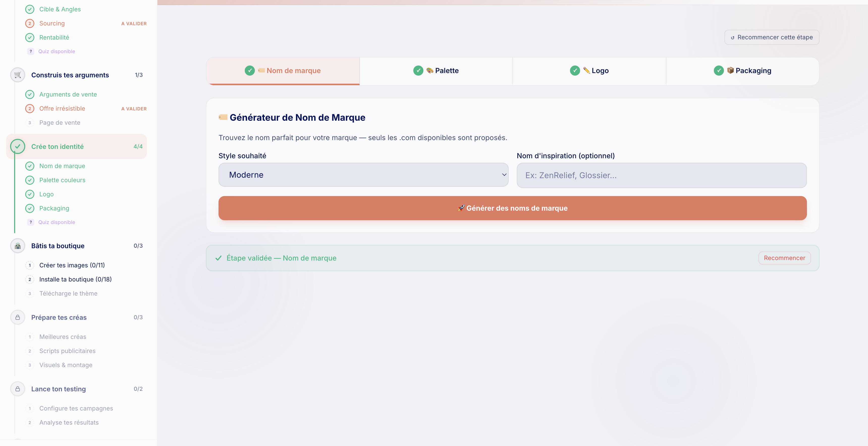
Task: Click the check circle next to Rentabilité
Action: pos(30,37)
